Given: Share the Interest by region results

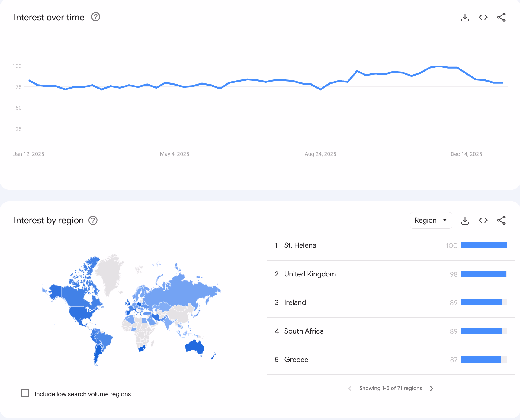Looking at the screenshot, I should click(x=501, y=220).
